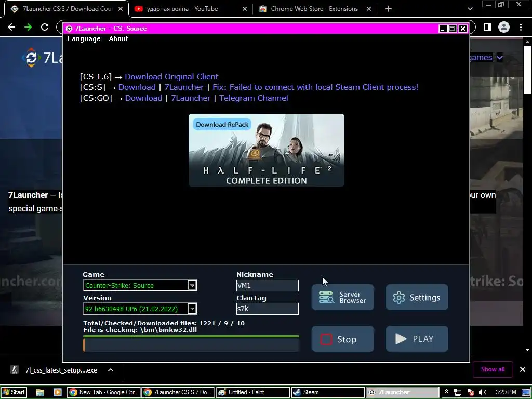Open Chrome tab search chevron

(x=470, y=9)
